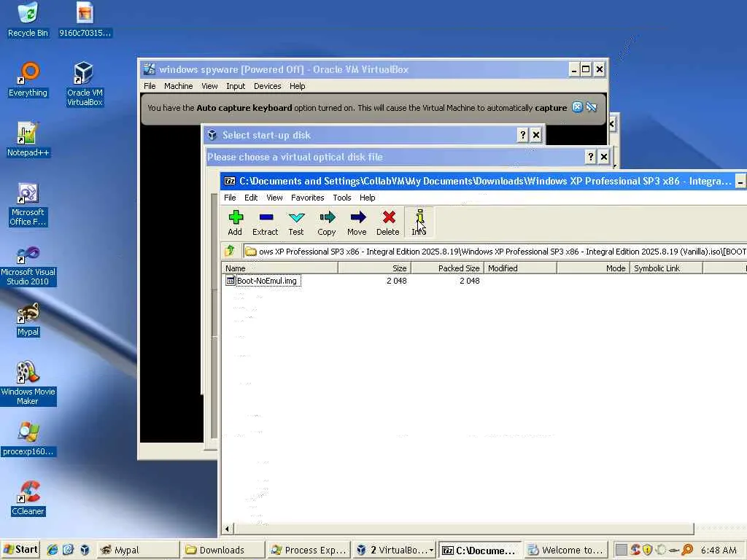Select the Microsoft Office desktop shortcut
This screenshot has width=747, height=560.
(28, 204)
